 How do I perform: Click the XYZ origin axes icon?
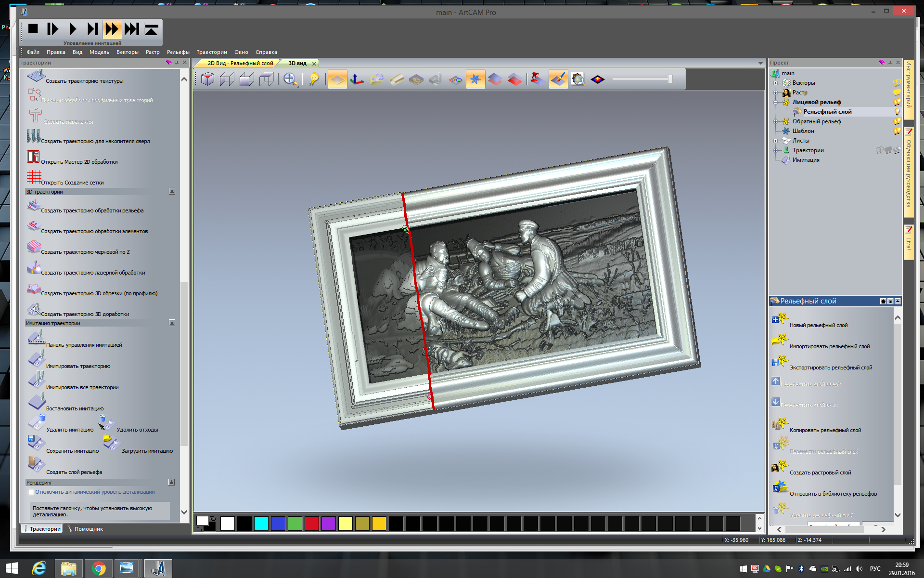(357, 79)
